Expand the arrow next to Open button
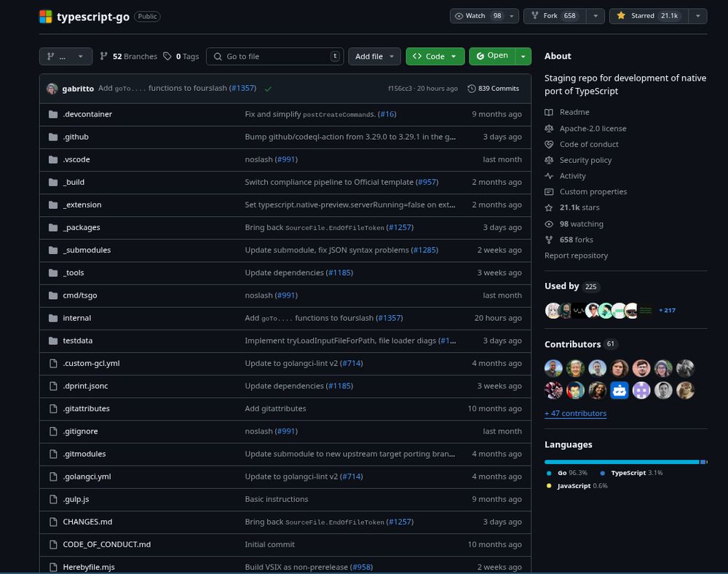Image resolution: width=728 pixels, height=574 pixels. (523, 57)
